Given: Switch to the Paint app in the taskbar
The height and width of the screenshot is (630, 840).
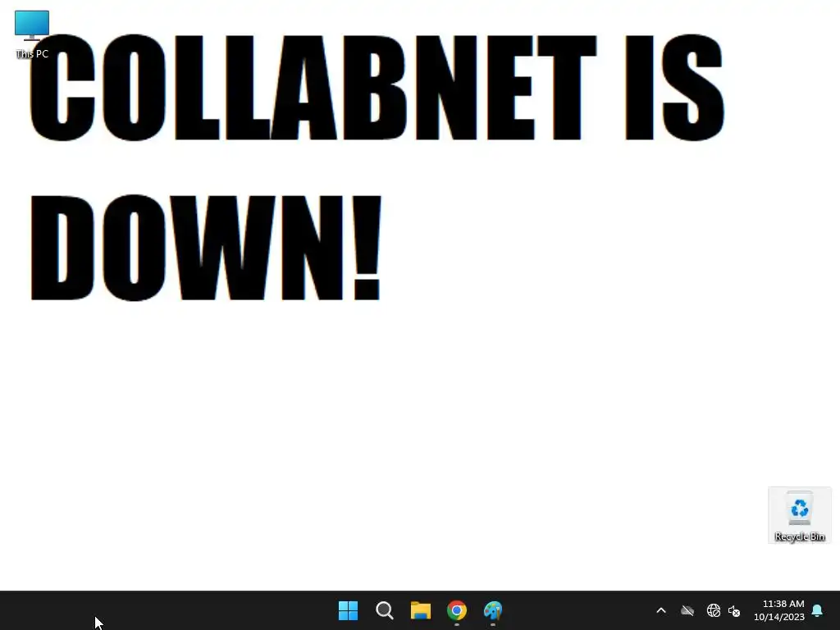Looking at the screenshot, I should (493, 610).
